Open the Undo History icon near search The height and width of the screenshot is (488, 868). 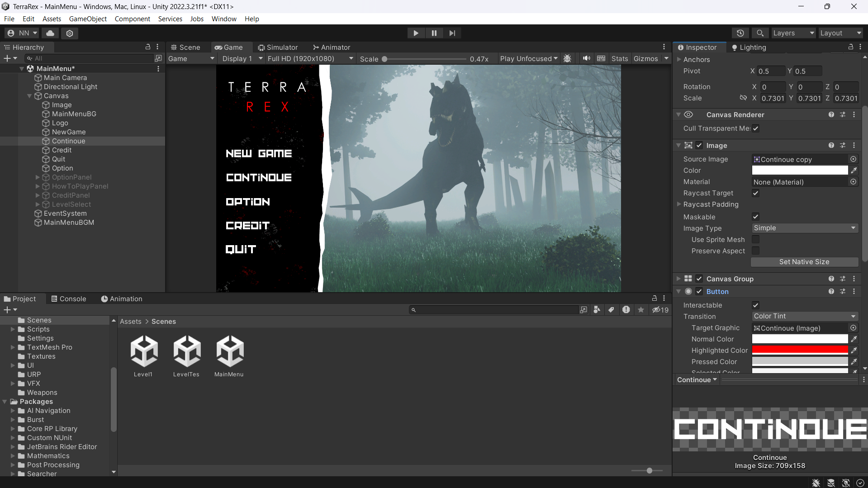[x=740, y=33]
